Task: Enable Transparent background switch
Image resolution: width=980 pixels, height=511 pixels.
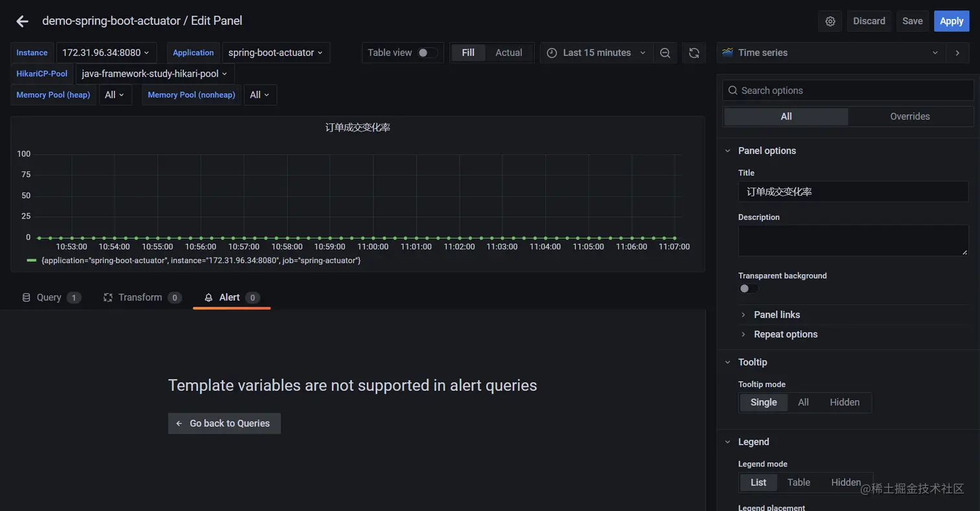Action: [749, 289]
